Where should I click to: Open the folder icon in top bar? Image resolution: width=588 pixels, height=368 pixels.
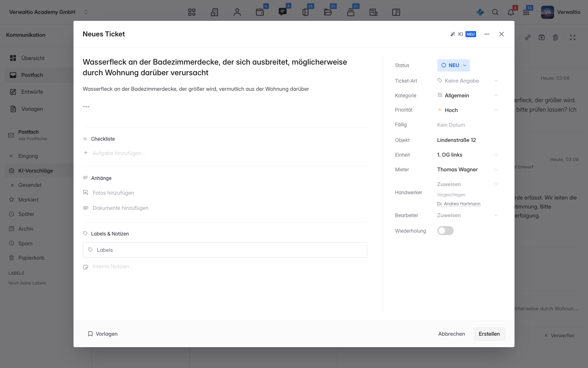click(x=328, y=12)
